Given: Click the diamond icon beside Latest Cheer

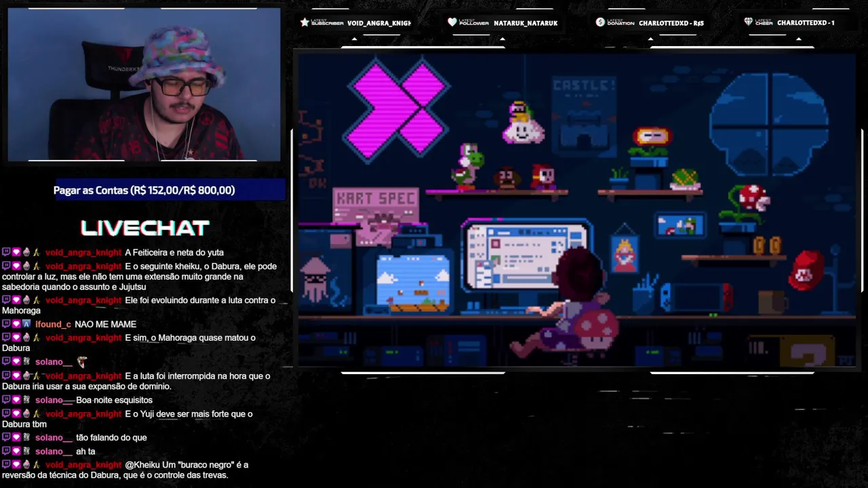Looking at the screenshot, I should coord(749,22).
